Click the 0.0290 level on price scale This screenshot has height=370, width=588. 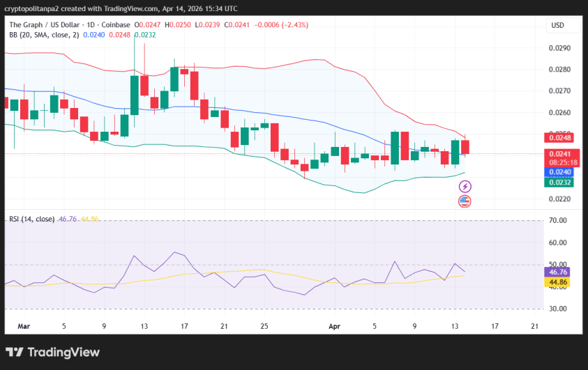[560, 49]
